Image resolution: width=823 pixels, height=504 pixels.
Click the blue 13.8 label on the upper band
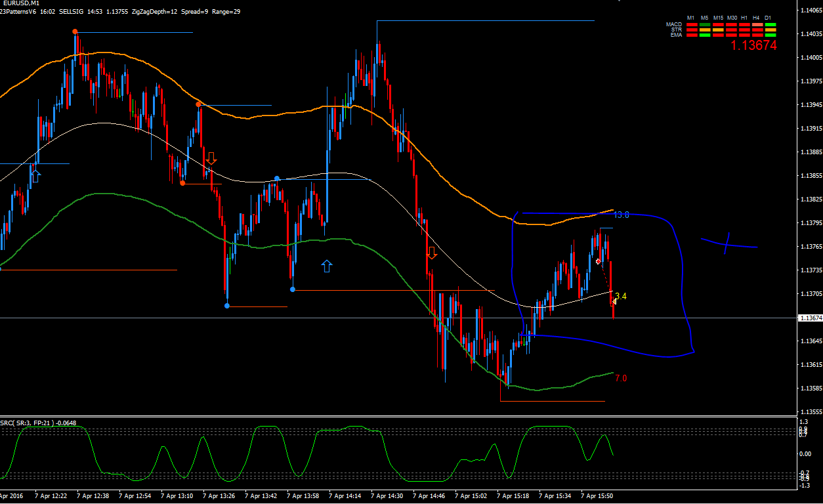coord(622,215)
